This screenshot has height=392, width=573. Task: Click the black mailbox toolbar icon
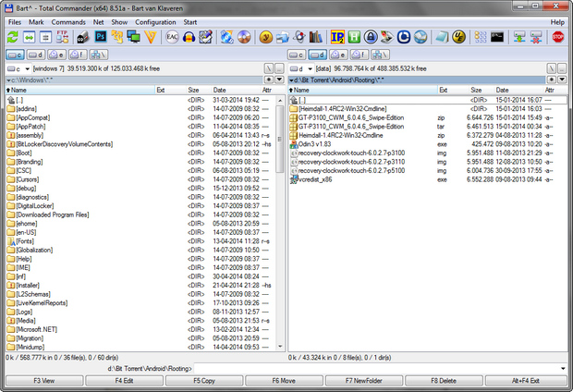(83, 37)
